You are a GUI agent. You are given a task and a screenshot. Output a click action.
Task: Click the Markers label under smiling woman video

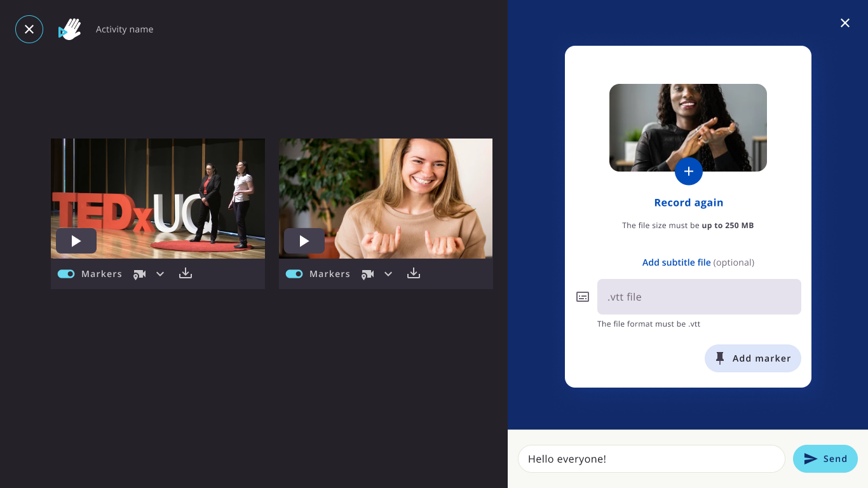pyautogui.click(x=330, y=274)
